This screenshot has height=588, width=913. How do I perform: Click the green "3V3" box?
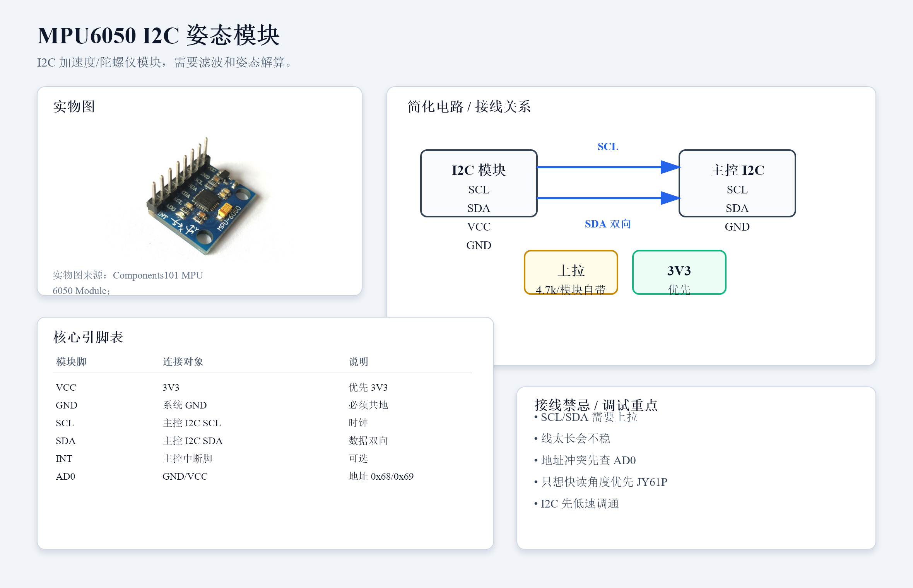[x=679, y=272]
